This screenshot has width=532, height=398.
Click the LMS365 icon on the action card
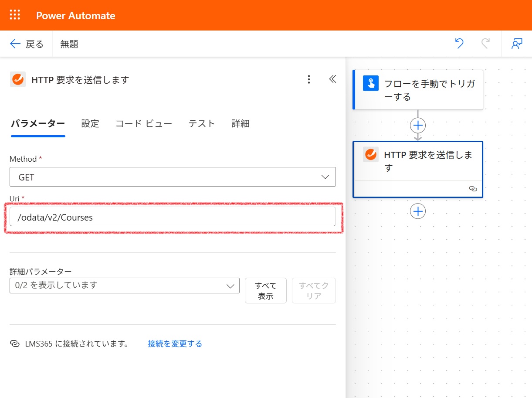click(x=371, y=154)
